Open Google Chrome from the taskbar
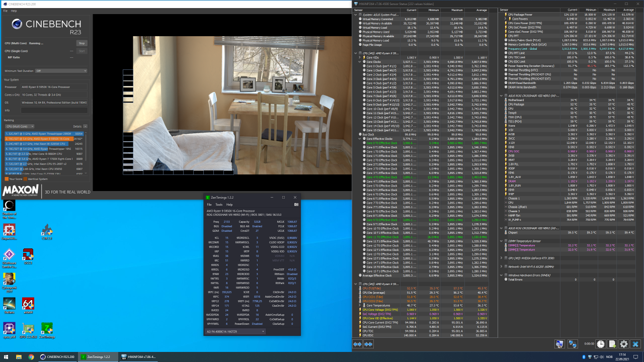Viewport: 644px width, 362px height. coord(31,356)
